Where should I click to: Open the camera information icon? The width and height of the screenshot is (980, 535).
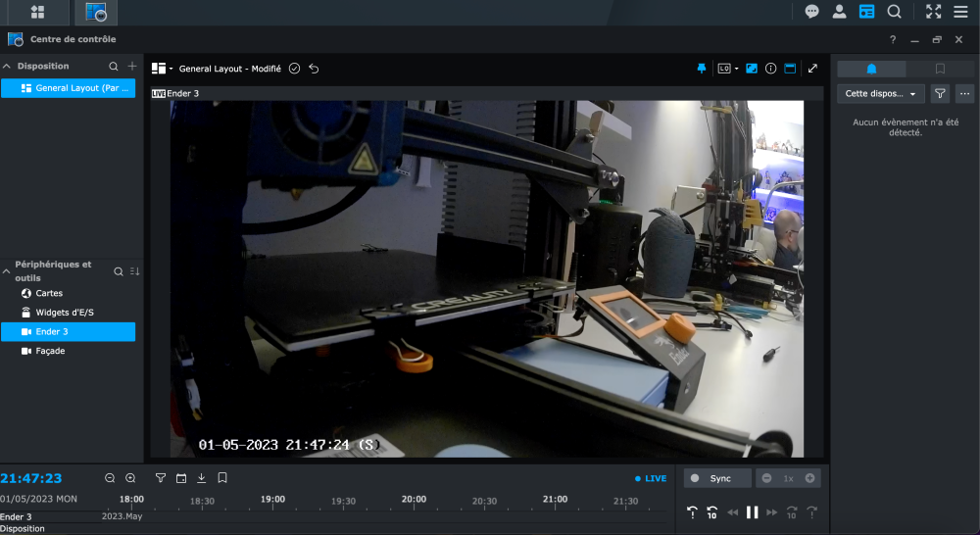click(771, 69)
